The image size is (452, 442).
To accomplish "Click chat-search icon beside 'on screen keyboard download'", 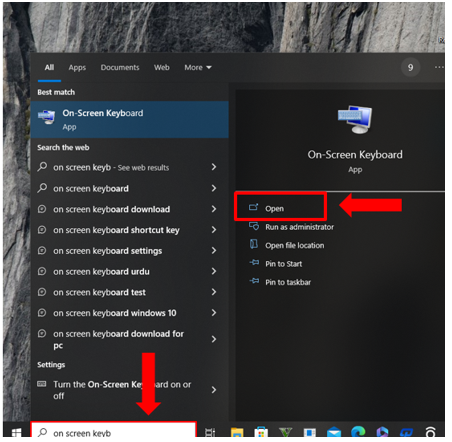I will click(x=42, y=209).
